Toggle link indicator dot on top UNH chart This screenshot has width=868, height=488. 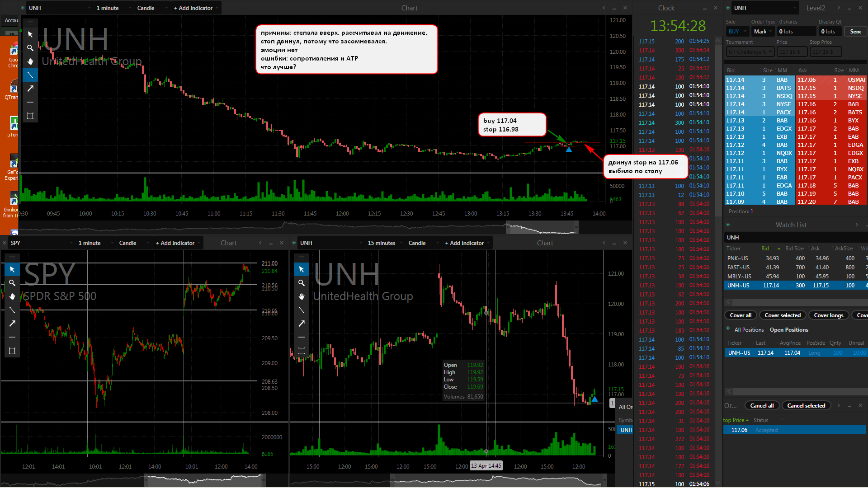23,8
